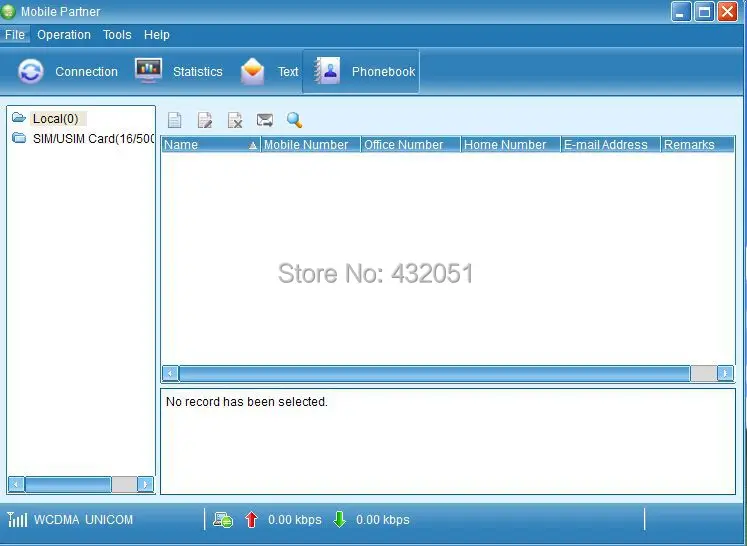The image size is (747, 546).
Task: Open the Text envelope icon
Action: click(252, 71)
